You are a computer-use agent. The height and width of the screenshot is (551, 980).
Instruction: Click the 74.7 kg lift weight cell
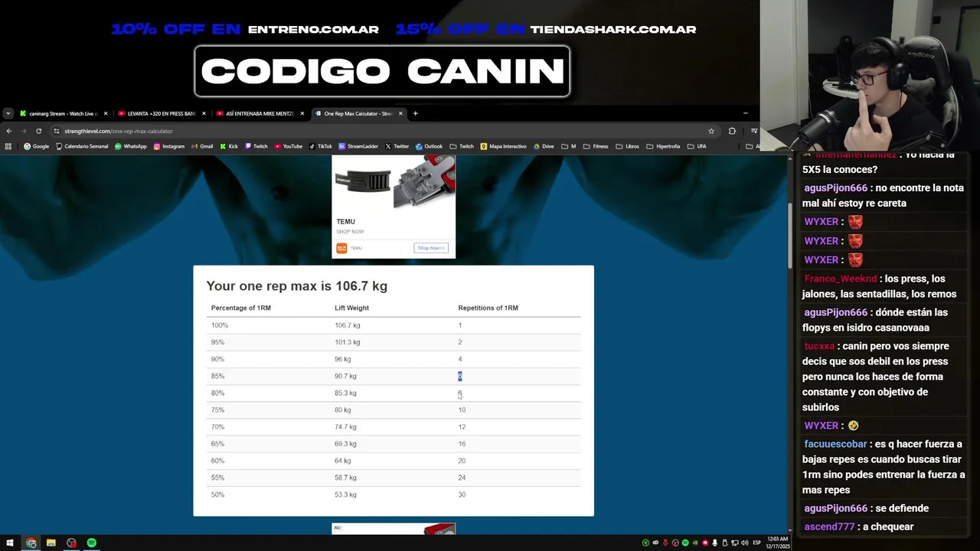coord(345,427)
